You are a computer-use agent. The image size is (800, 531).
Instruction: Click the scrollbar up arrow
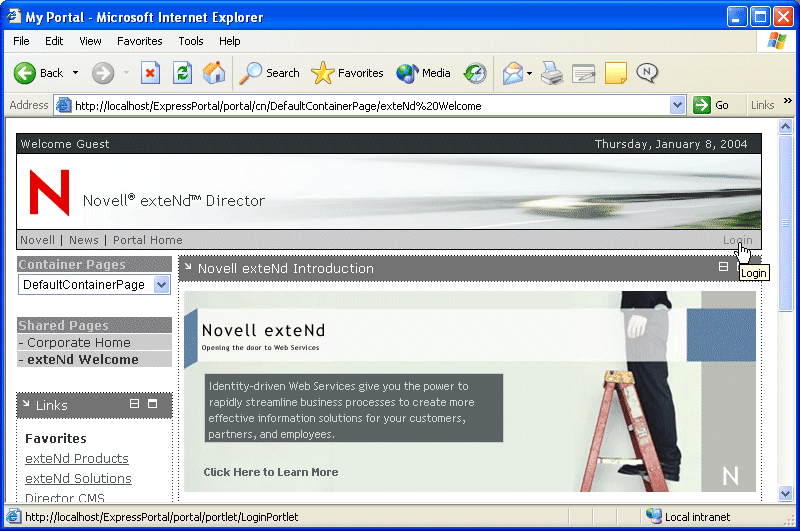click(x=785, y=126)
